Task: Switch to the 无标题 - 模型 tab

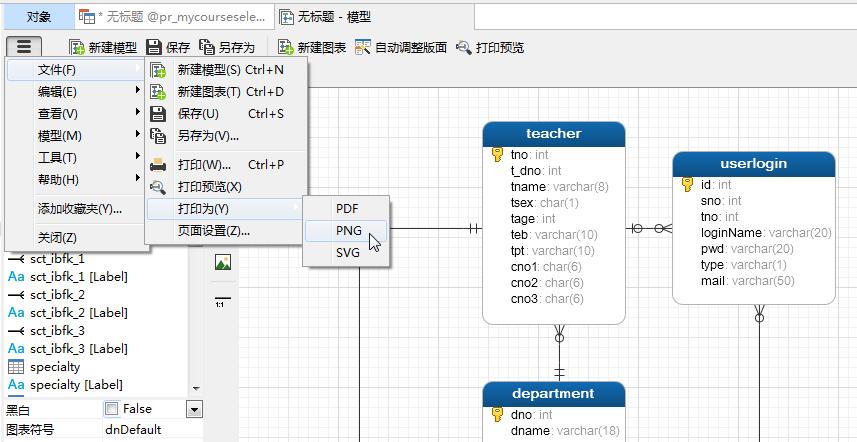Action: pyautogui.click(x=374, y=17)
